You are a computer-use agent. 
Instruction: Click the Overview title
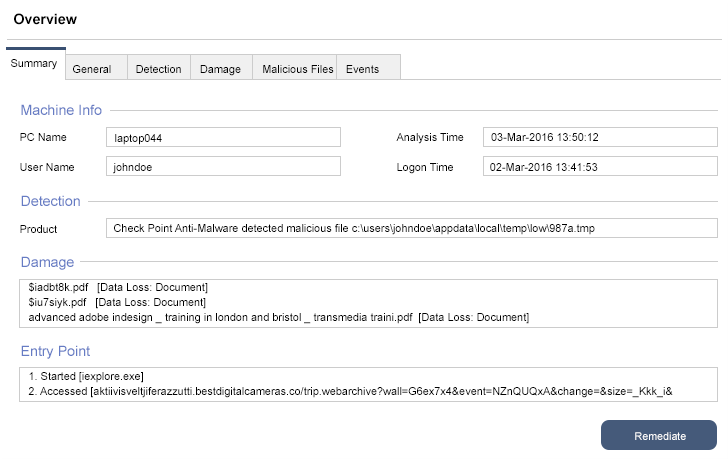pyautogui.click(x=45, y=19)
